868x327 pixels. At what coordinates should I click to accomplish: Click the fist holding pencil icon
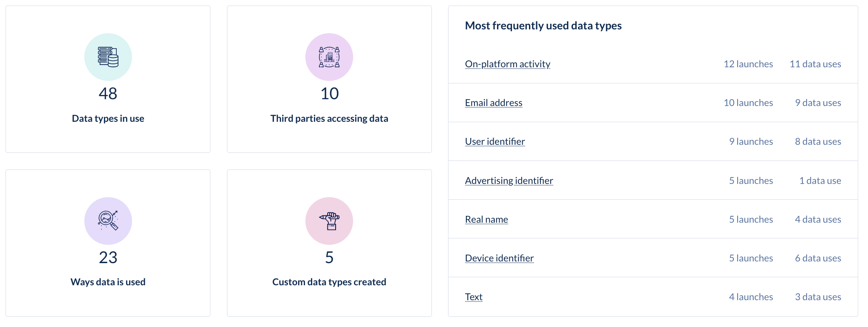click(329, 221)
